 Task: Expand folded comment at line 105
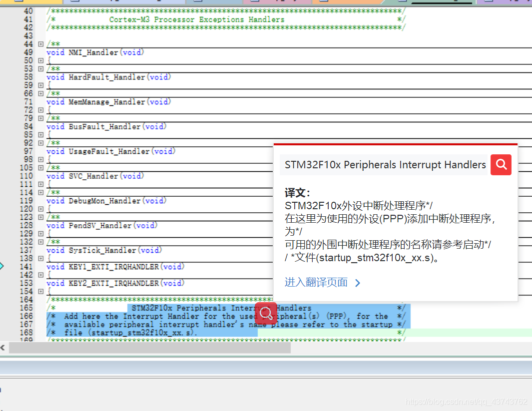[41, 168]
